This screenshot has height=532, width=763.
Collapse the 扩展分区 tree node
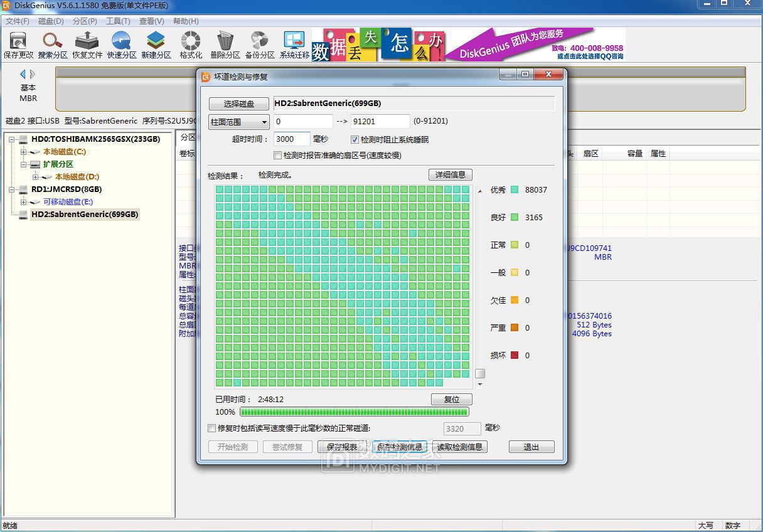(x=23, y=164)
